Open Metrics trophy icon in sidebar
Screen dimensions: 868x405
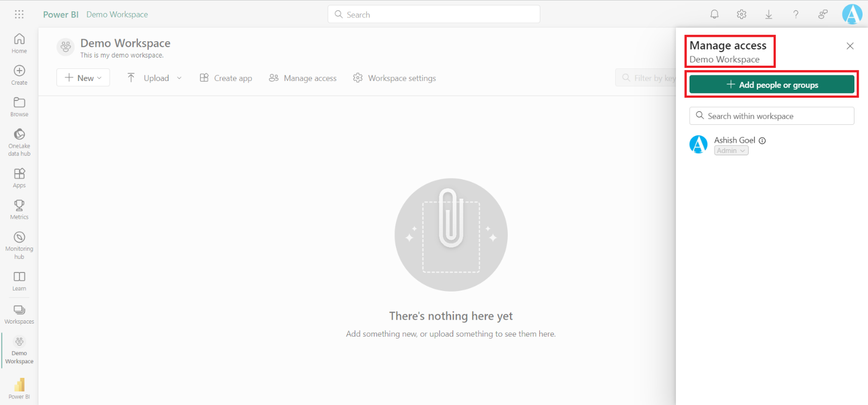point(20,209)
